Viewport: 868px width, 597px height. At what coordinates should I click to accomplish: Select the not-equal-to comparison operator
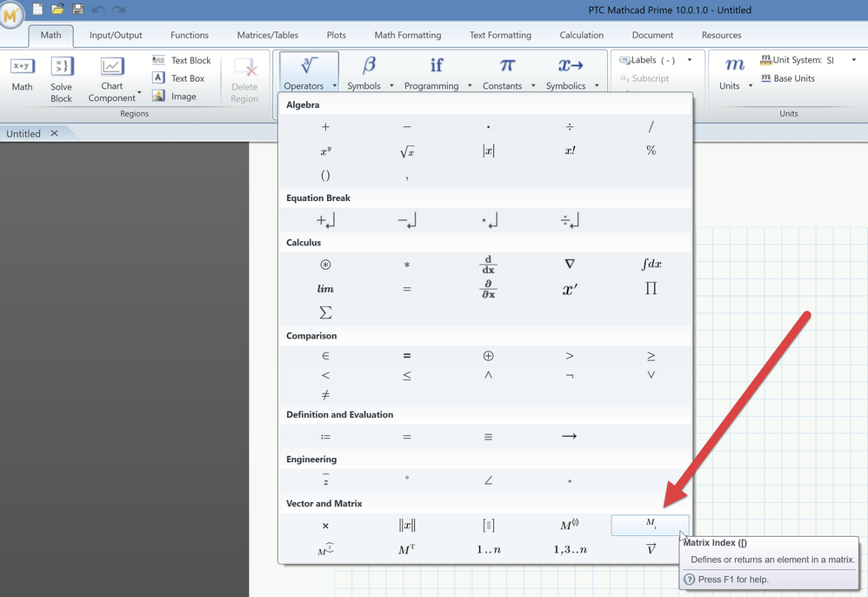tap(325, 395)
